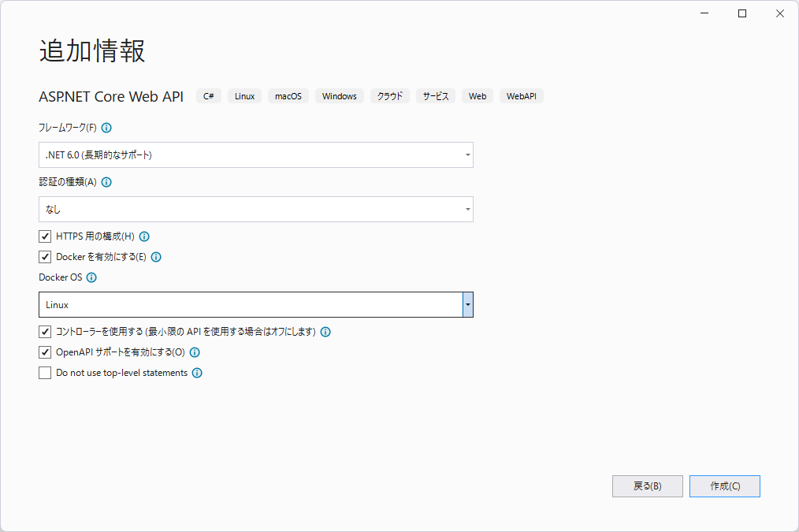Toggle the コントローラーを使用する checkbox
Image resolution: width=799 pixels, height=532 pixels.
[45, 332]
